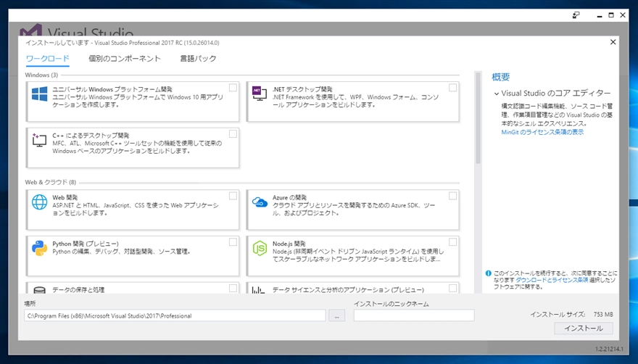Collapse the Visual Studio のコア エディター section
Screen dimensions: 638x364
pos(497,94)
